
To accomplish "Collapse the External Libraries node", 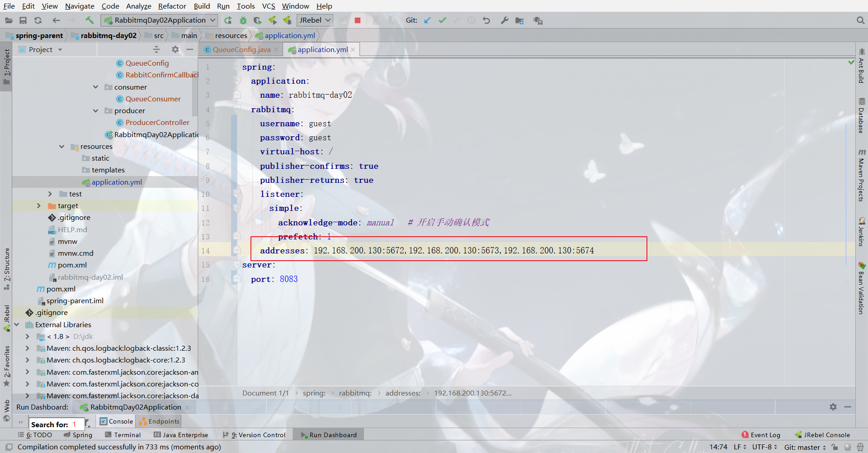I will (x=17, y=324).
